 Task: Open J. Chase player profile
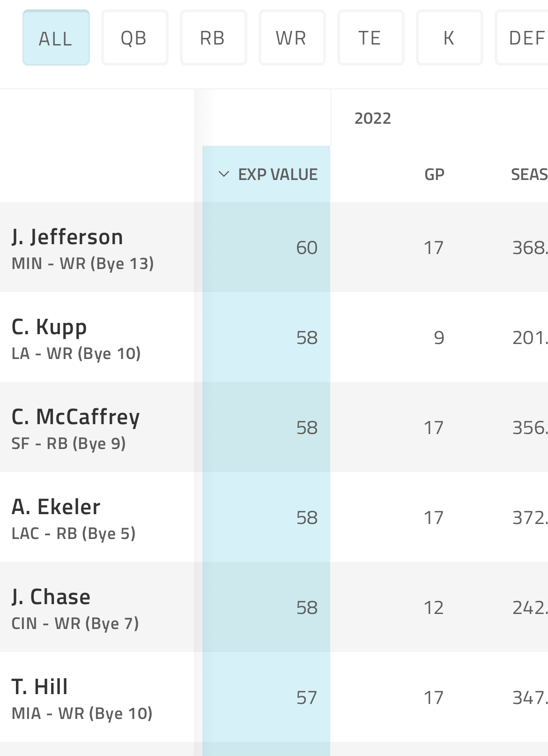tap(51, 597)
